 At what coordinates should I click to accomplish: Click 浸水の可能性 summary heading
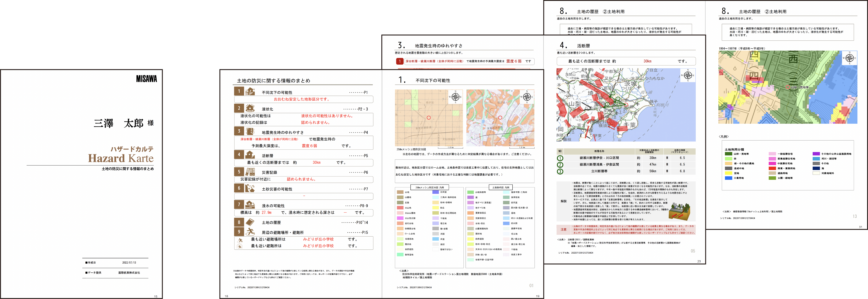pyautogui.click(x=273, y=206)
